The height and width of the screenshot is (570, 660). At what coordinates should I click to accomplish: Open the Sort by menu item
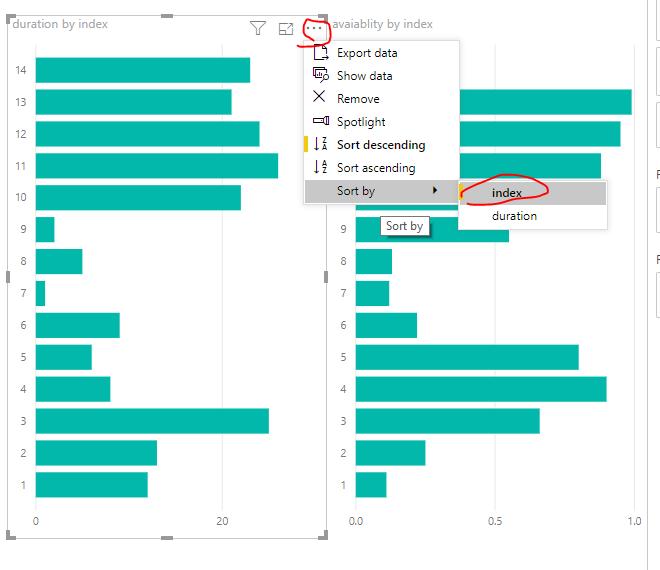(x=381, y=191)
